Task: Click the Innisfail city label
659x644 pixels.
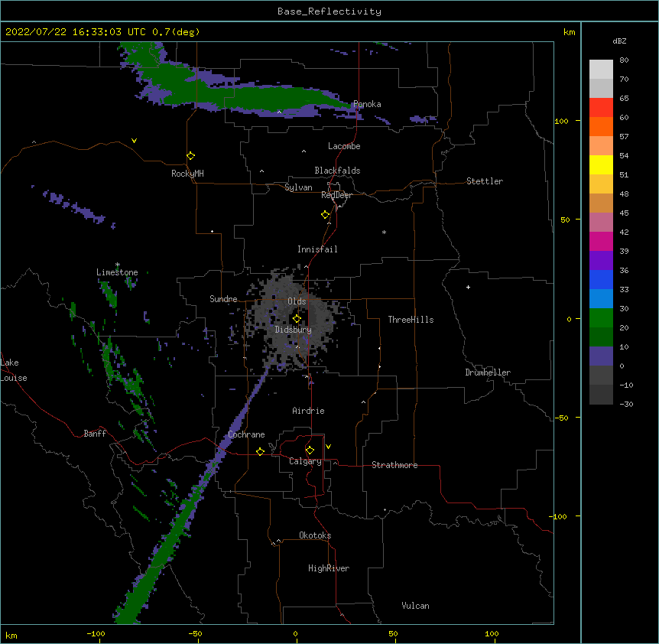Action: 317,249
